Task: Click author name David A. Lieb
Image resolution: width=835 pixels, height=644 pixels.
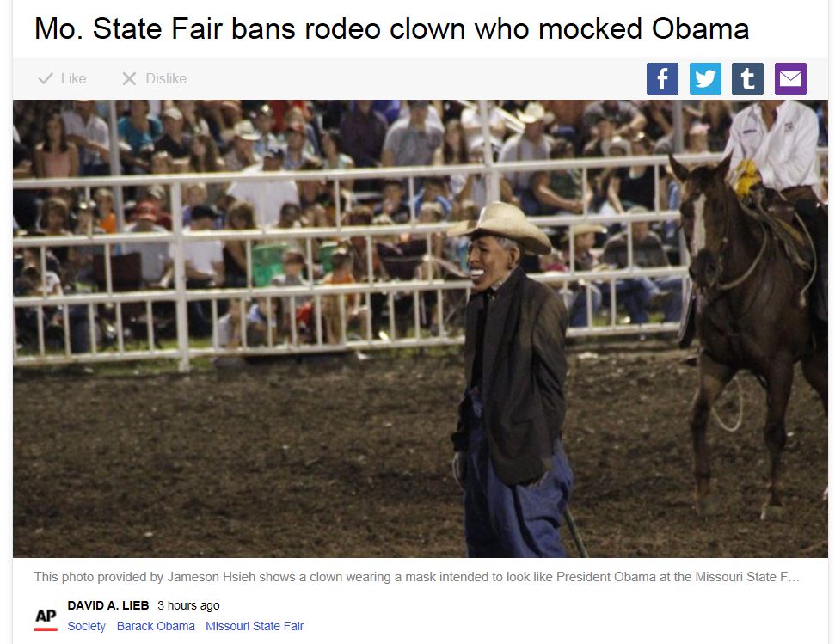Action: pyautogui.click(x=108, y=605)
